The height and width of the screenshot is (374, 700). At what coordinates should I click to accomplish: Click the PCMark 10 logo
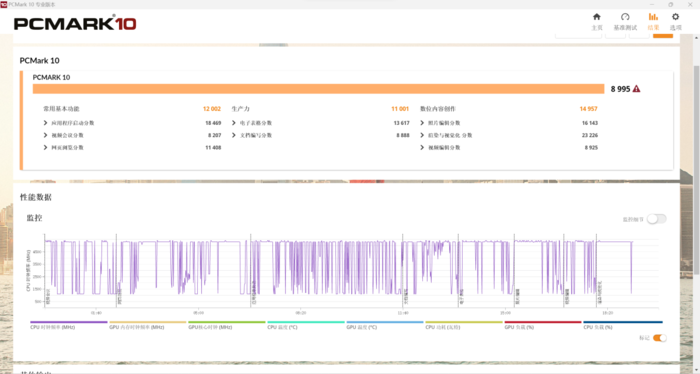(x=75, y=23)
